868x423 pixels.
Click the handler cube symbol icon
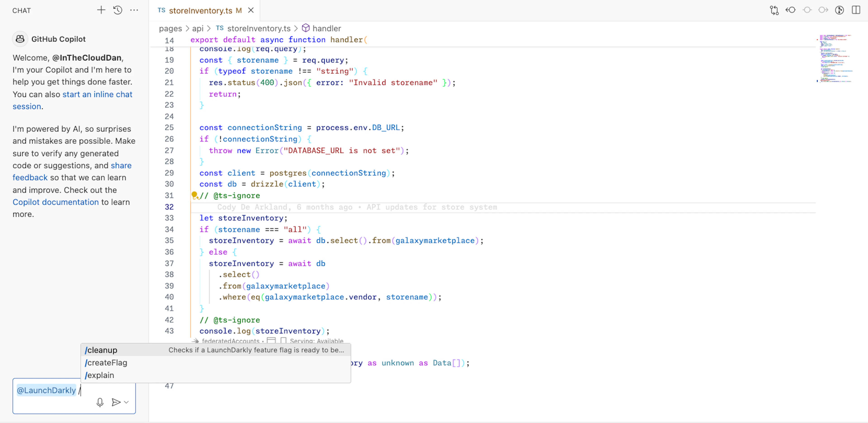[x=306, y=28]
